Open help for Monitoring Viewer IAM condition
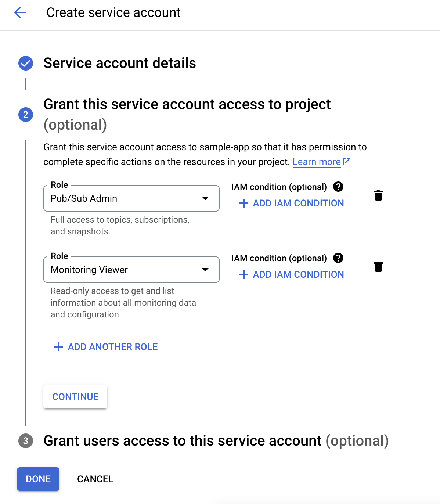 (x=338, y=258)
